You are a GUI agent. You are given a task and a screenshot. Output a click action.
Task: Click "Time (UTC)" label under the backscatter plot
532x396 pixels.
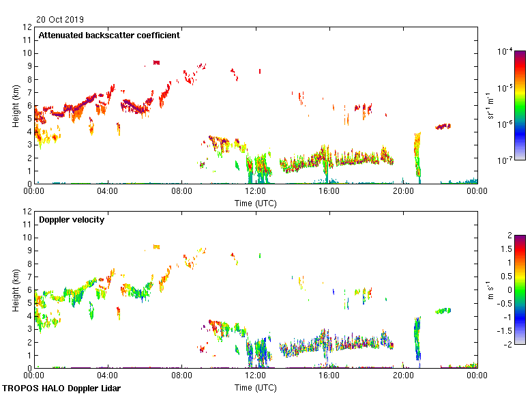point(256,203)
